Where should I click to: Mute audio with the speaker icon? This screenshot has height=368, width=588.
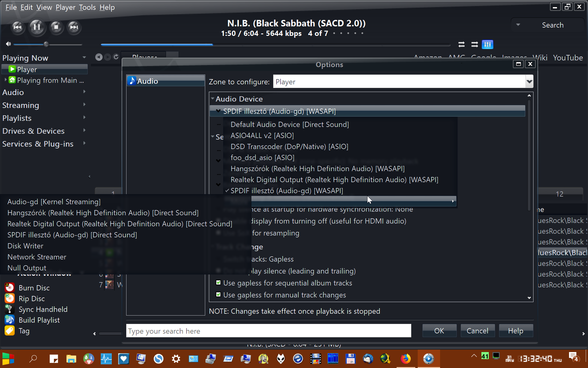click(x=8, y=44)
